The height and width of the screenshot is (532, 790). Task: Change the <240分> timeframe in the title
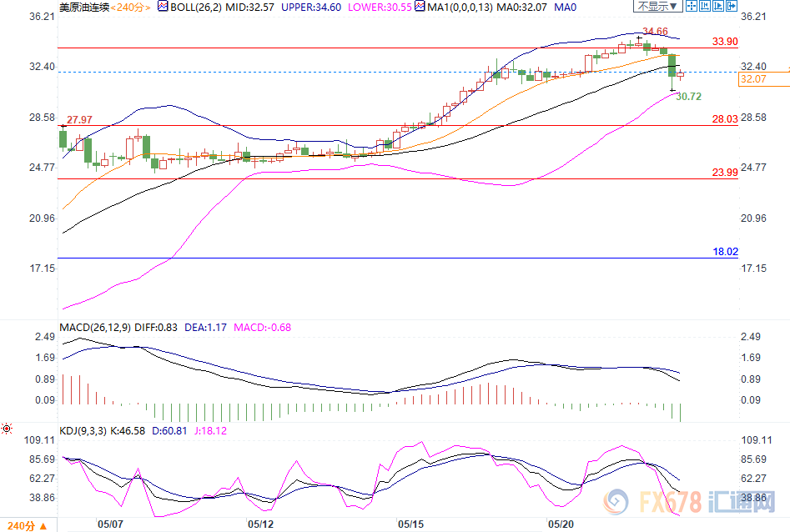tap(130, 7)
